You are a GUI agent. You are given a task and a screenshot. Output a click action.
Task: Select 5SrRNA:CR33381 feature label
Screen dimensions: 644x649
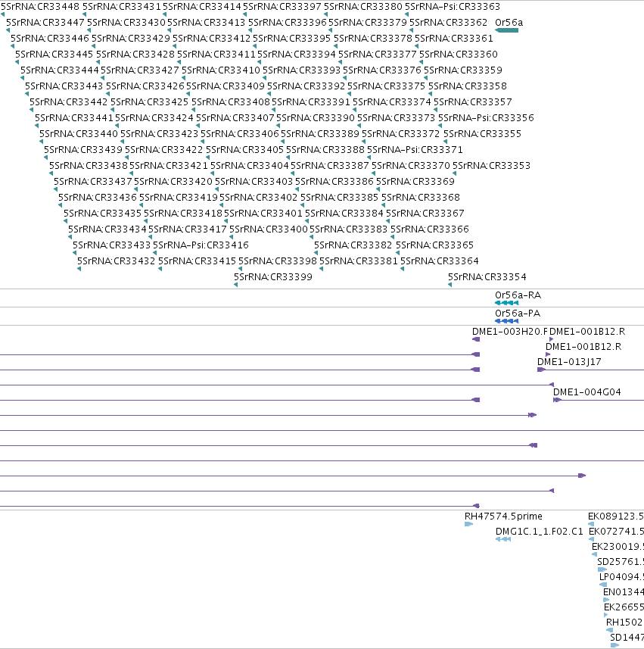358,261
